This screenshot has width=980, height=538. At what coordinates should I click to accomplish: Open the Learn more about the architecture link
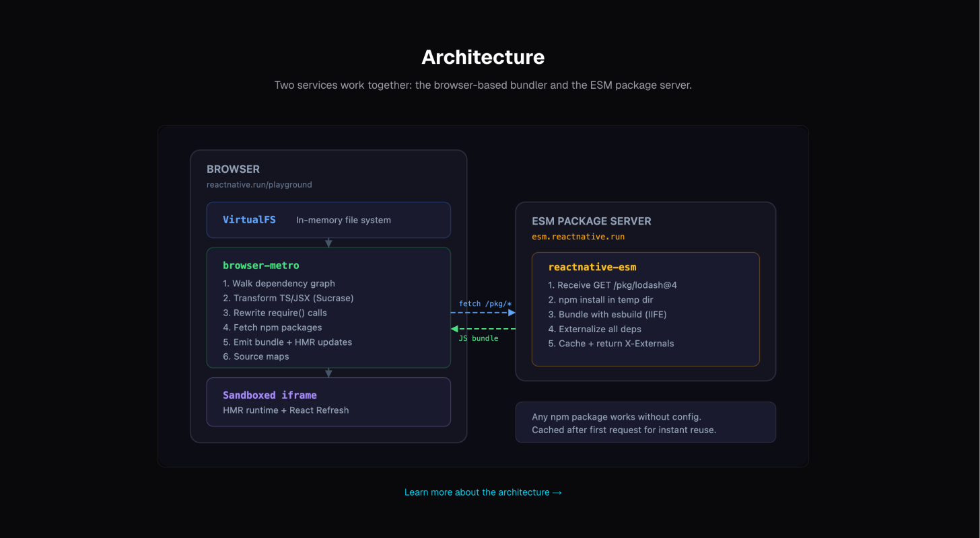[x=482, y=492]
